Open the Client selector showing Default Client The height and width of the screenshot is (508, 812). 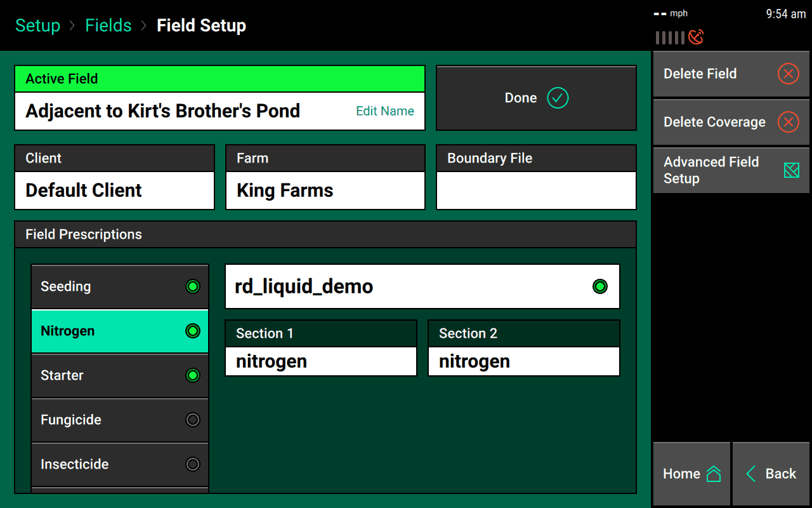click(x=114, y=190)
